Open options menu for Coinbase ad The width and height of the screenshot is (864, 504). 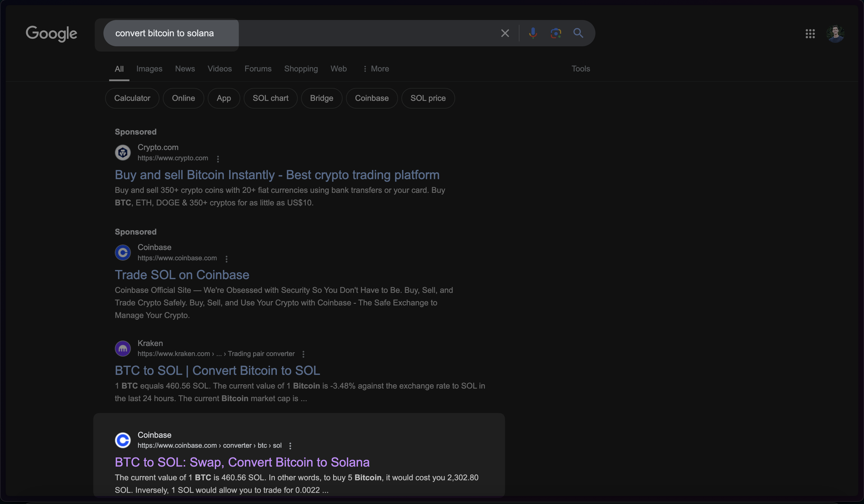pos(227,259)
